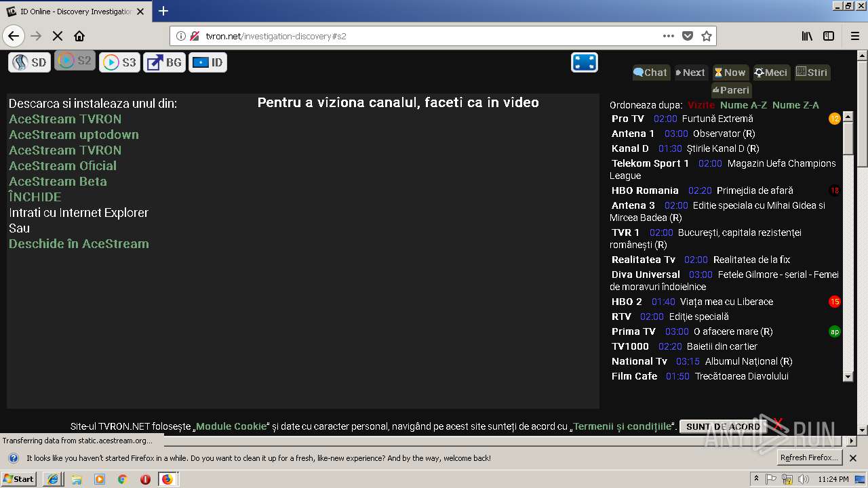The height and width of the screenshot is (488, 868).
Task: Open the Pareri opinions tab
Action: click(x=731, y=90)
